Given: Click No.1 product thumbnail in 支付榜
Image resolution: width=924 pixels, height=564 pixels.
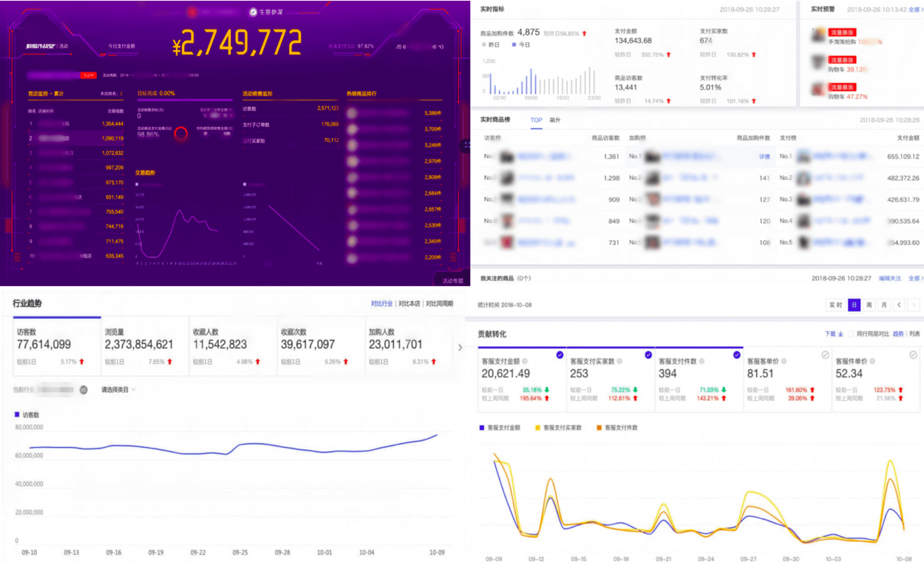Looking at the screenshot, I should [804, 157].
